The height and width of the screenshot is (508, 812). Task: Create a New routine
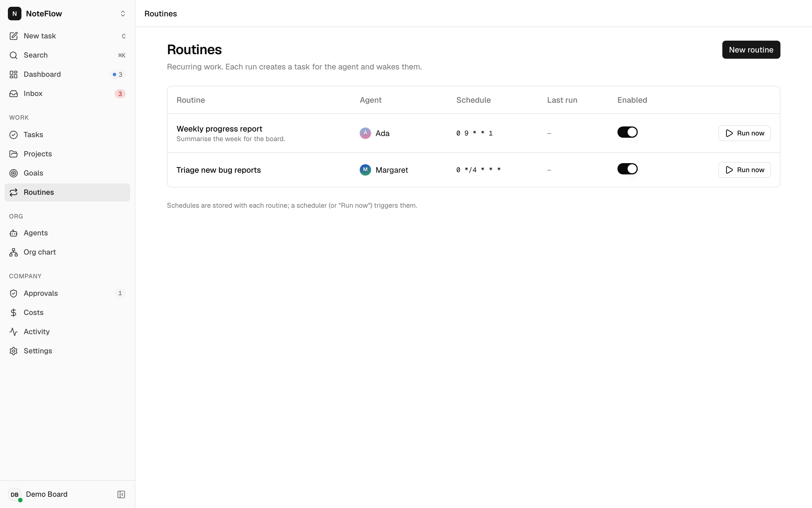click(x=751, y=50)
